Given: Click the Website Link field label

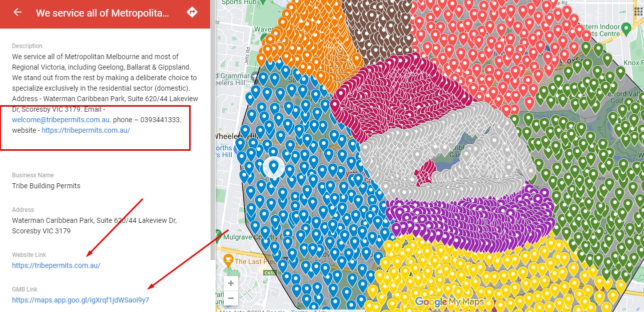Looking at the screenshot, I should pyautogui.click(x=29, y=255).
